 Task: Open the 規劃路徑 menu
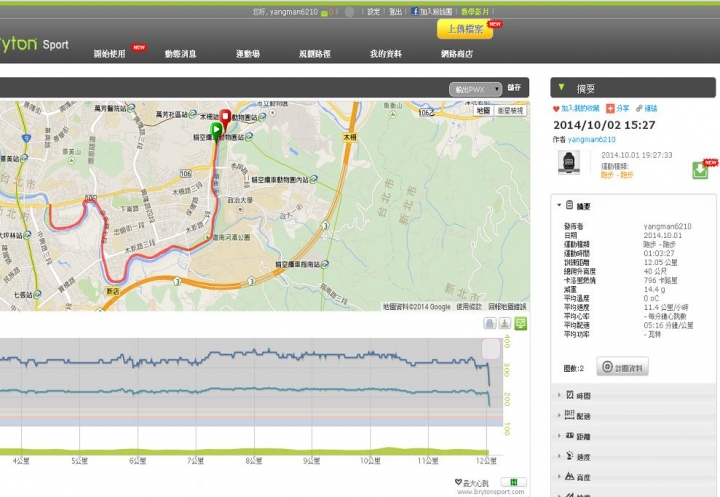(x=315, y=54)
